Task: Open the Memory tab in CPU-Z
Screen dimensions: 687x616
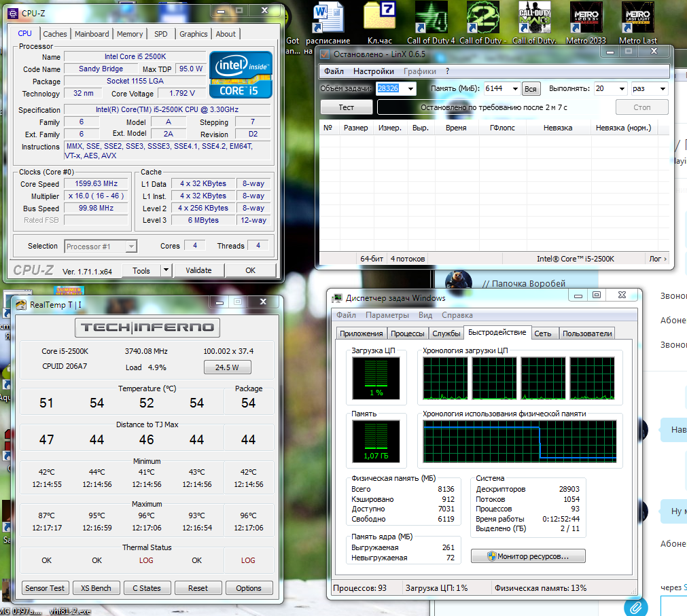Action: coord(130,34)
